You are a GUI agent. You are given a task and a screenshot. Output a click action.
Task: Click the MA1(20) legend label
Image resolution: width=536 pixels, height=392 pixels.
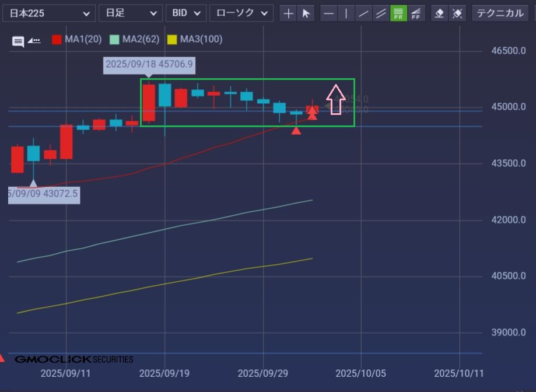(x=83, y=40)
